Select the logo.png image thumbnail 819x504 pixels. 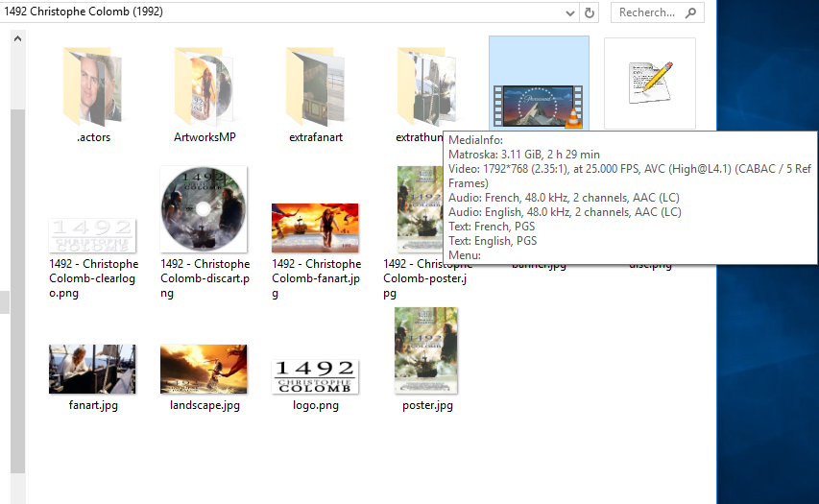315,376
